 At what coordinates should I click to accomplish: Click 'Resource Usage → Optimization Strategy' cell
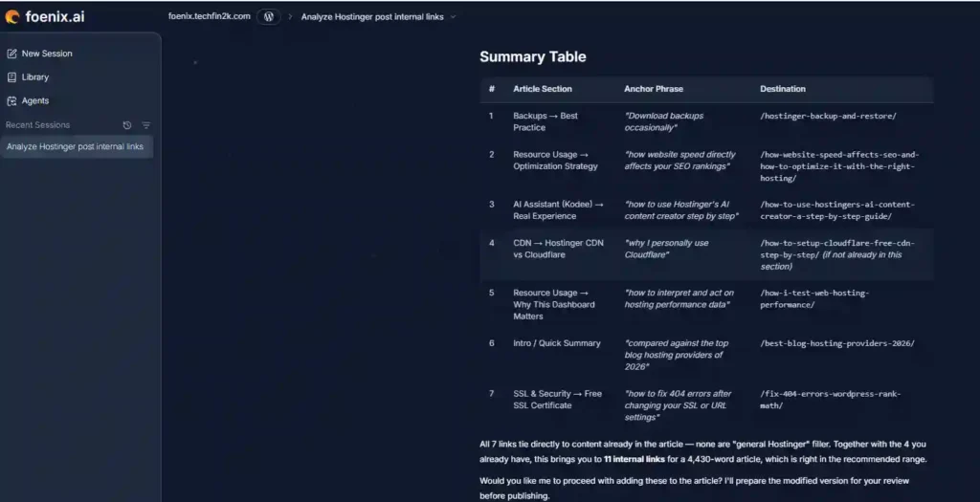tap(556, 161)
